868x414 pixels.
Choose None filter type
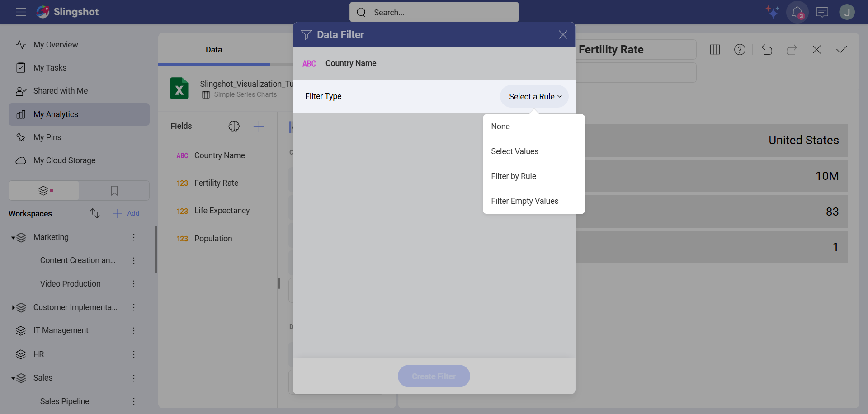coord(534,127)
